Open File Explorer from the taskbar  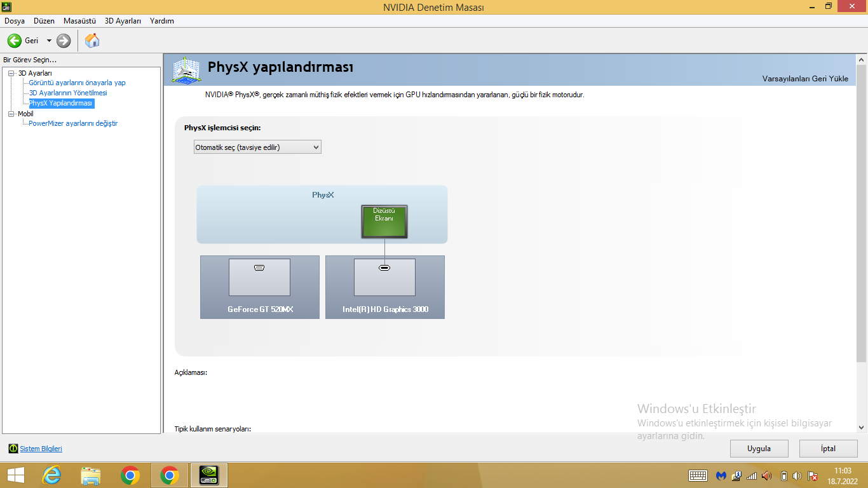coord(91,475)
